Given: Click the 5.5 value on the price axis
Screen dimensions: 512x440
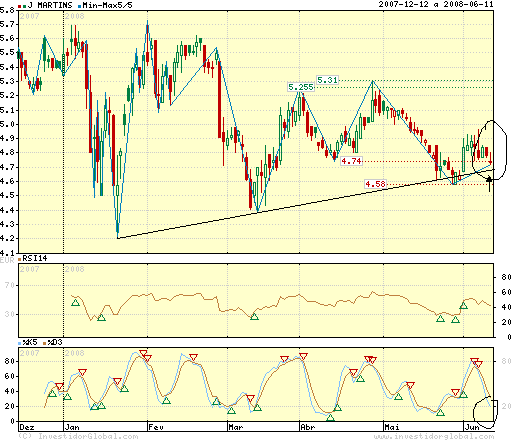Looking at the screenshot, I should pyautogui.click(x=7, y=53).
